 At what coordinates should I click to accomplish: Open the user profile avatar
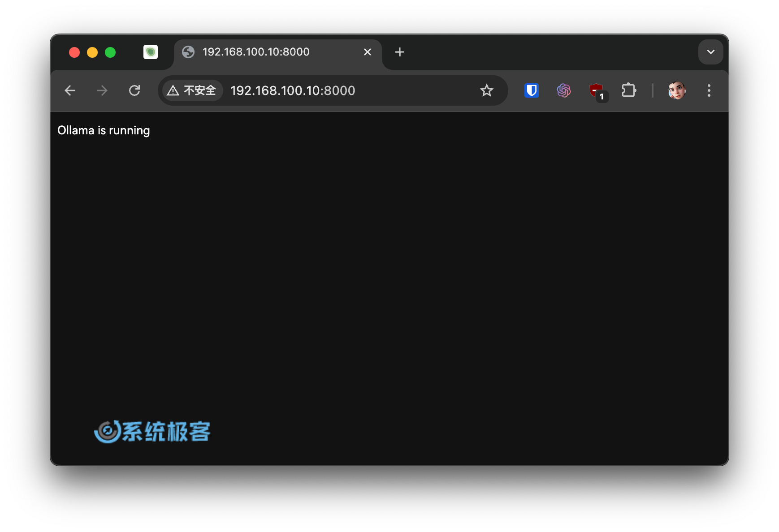pyautogui.click(x=677, y=90)
